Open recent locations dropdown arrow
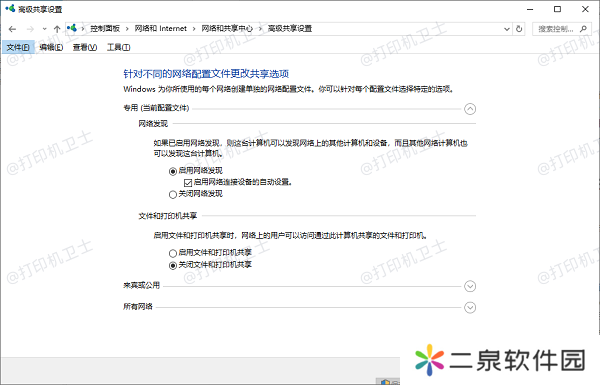The width and height of the screenshot is (600, 385). click(x=44, y=29)
